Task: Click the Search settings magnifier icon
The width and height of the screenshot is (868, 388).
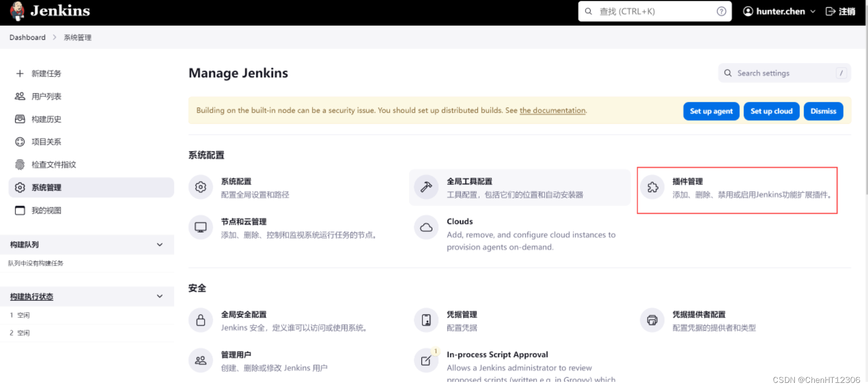Action: [728, 73]
